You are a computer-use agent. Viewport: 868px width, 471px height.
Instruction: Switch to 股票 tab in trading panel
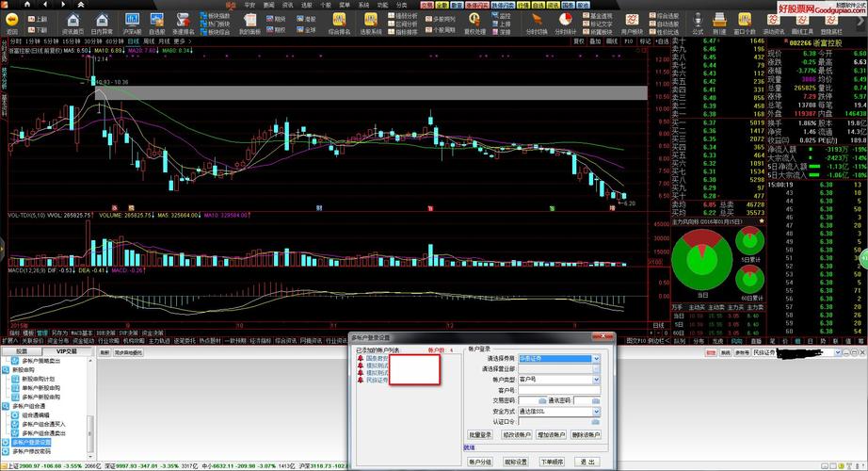21,351
